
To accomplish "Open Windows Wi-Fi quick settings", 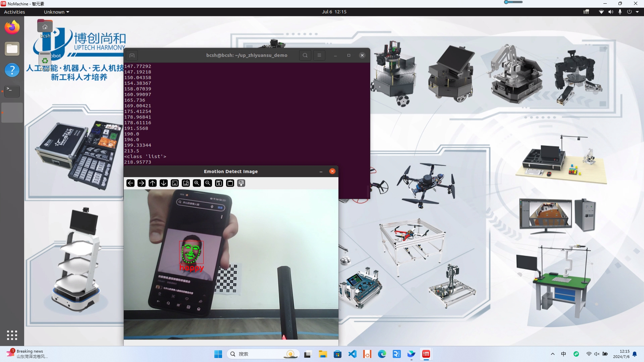I will coord(589,354).
